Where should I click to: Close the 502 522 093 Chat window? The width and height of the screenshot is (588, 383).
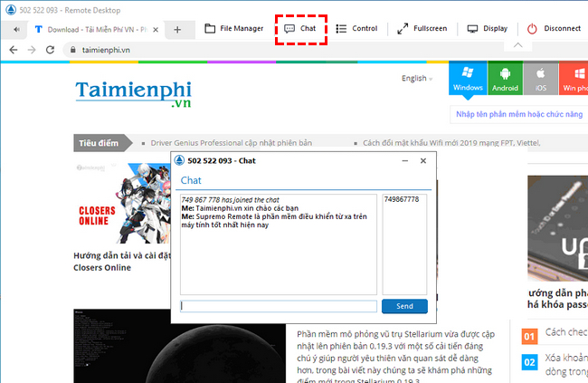pyautogui.click(x=423, y=160)
